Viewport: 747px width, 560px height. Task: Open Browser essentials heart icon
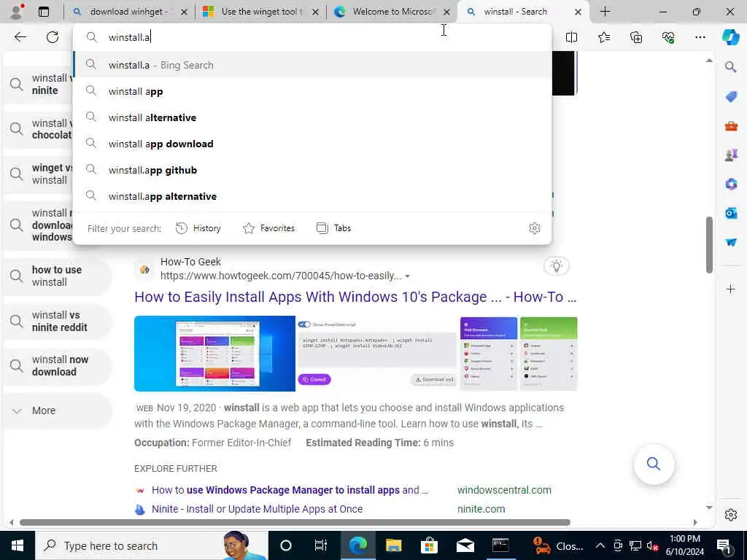click(668, 37)
